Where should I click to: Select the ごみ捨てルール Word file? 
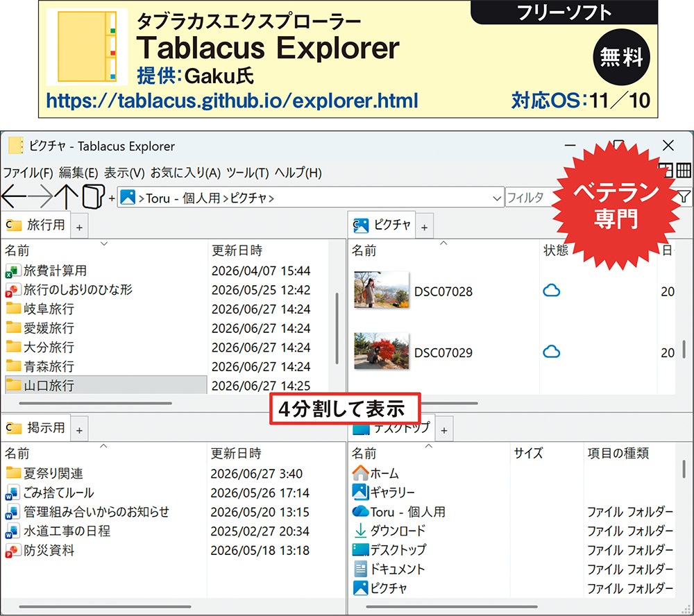pyautogui.click(x=49, y=493)
